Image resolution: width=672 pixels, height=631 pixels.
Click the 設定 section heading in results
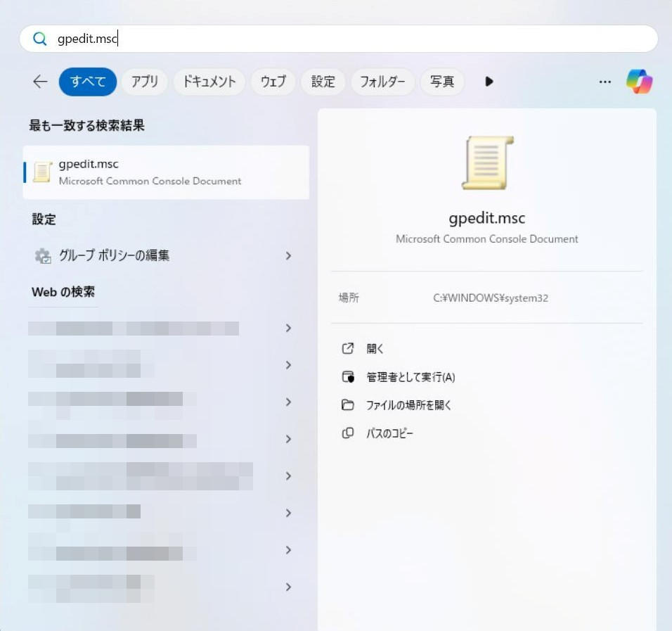pyautogui.click(x=44, y=219)
